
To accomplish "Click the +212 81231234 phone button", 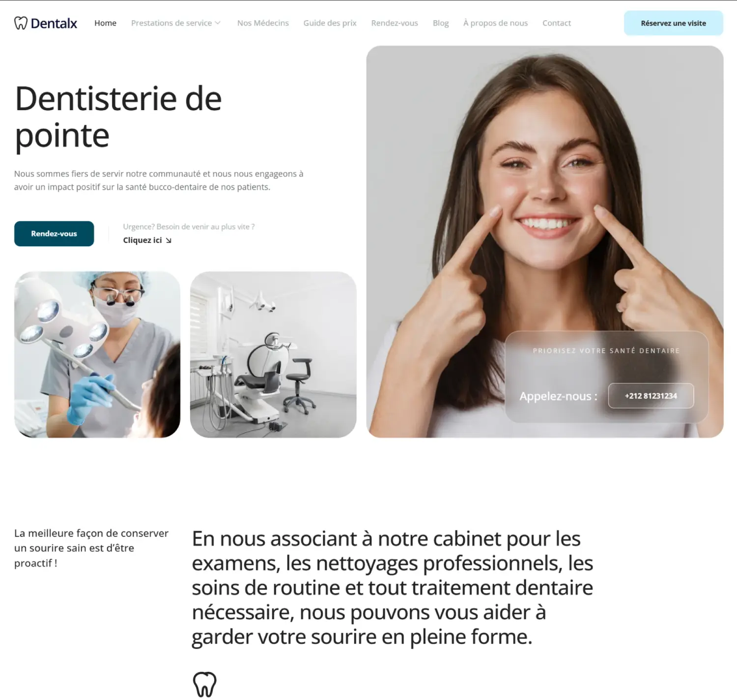I will (651, 396).
